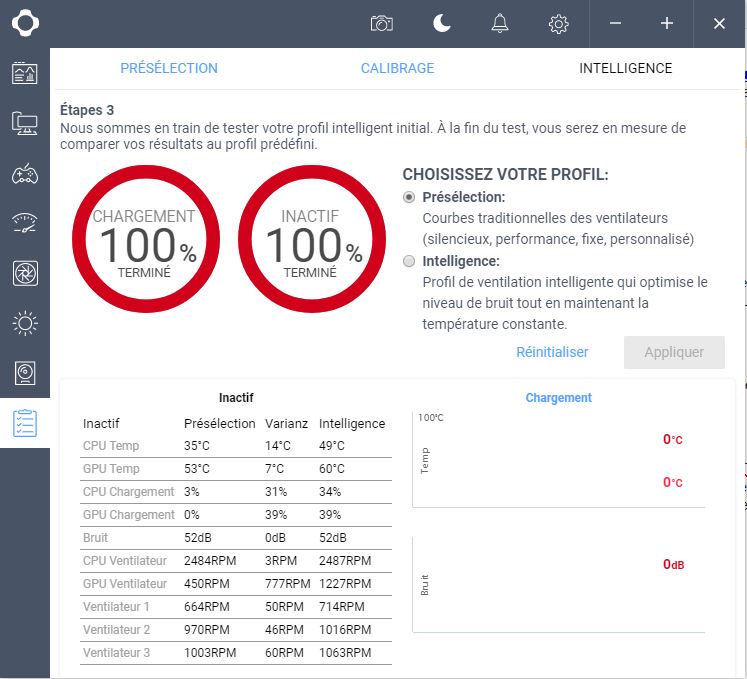Switch to the PRÉSÉLECTION tab
The height and width of the screenshot is (679, 747).
coord(169,68)
